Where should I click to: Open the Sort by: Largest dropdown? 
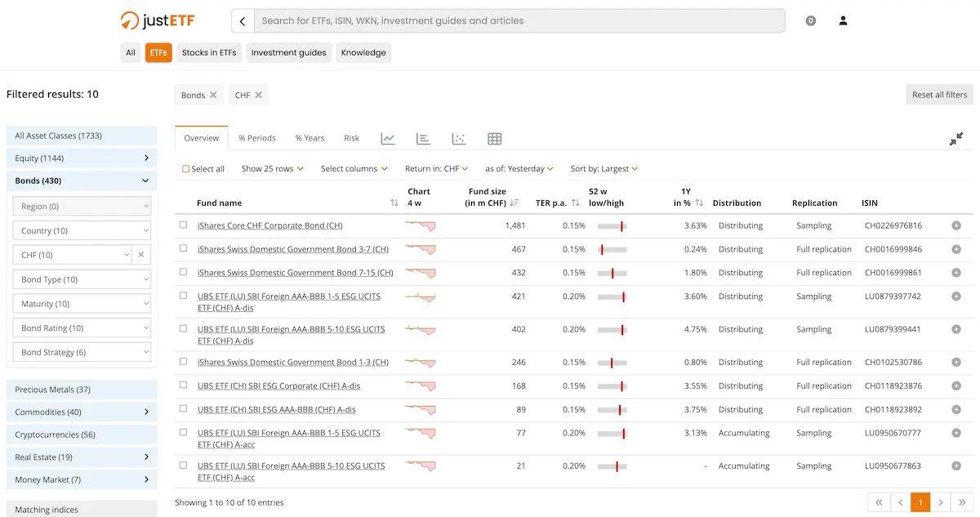coord(604,169)
